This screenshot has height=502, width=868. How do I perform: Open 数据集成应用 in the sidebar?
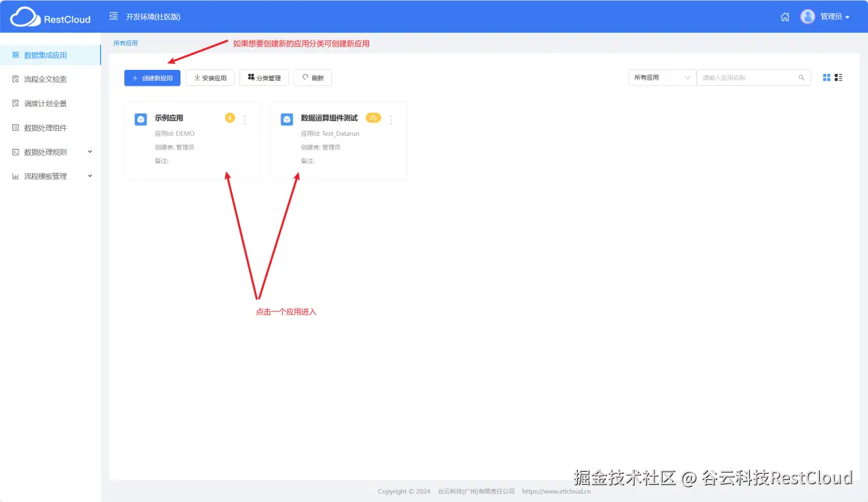50,55
